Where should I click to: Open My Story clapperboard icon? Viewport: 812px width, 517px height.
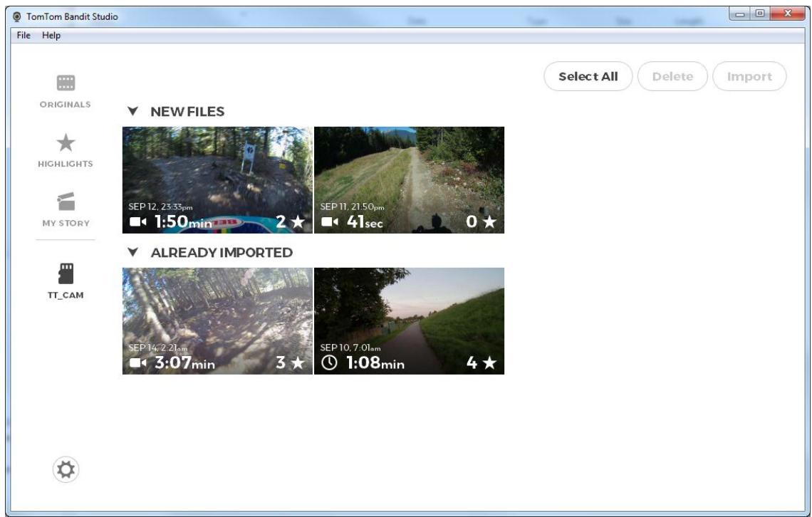pyautogui.click(x=66, y=202)
